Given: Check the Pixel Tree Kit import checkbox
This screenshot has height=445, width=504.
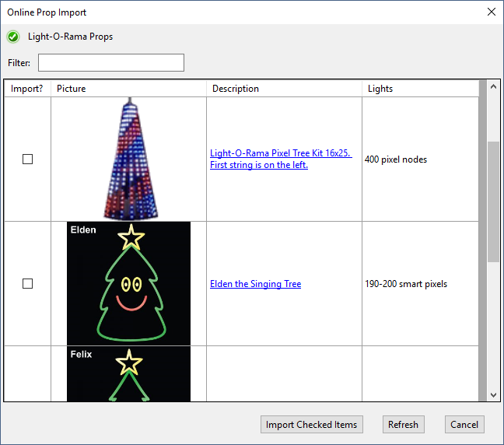Looking at the screenshot, I should [x=28, y=159].
